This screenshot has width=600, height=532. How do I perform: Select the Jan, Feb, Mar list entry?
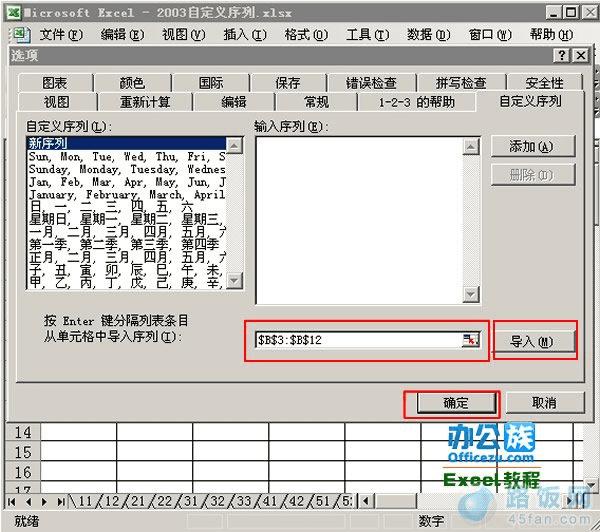[126, 181]
